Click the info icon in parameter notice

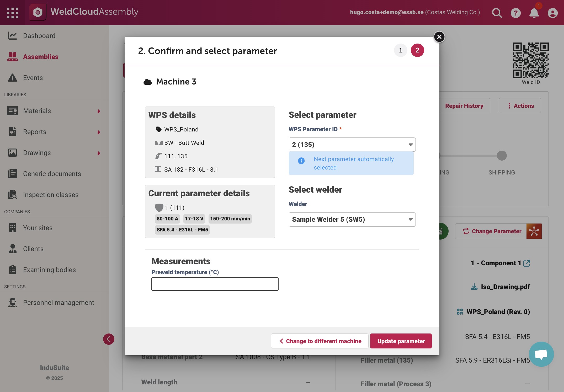pyautogui.click(x=301, y=161)
